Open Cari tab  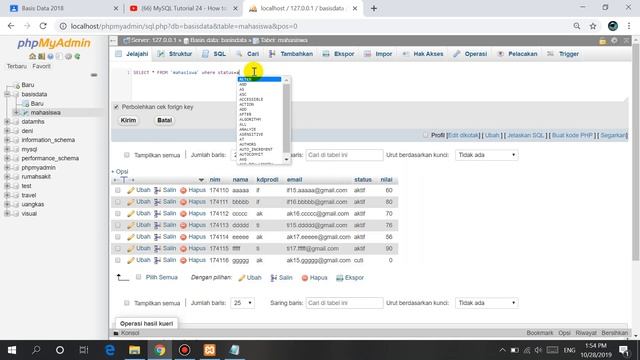pos(247,54)
